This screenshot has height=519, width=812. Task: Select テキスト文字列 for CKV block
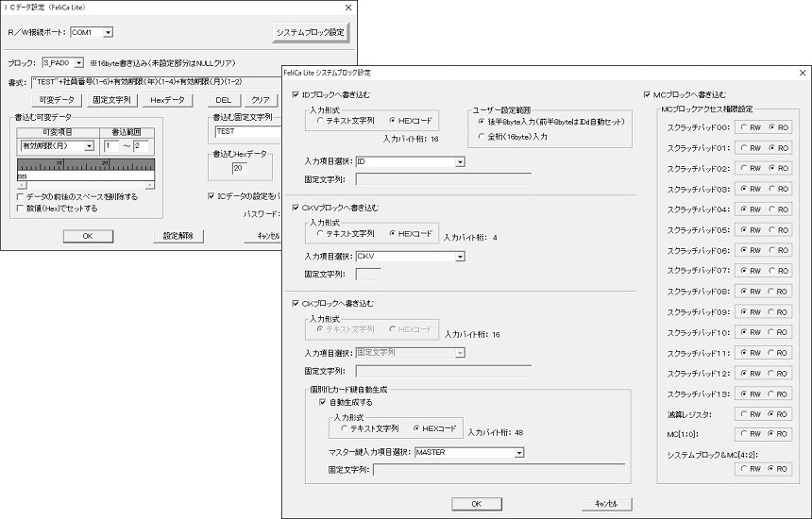coord(319,233)
